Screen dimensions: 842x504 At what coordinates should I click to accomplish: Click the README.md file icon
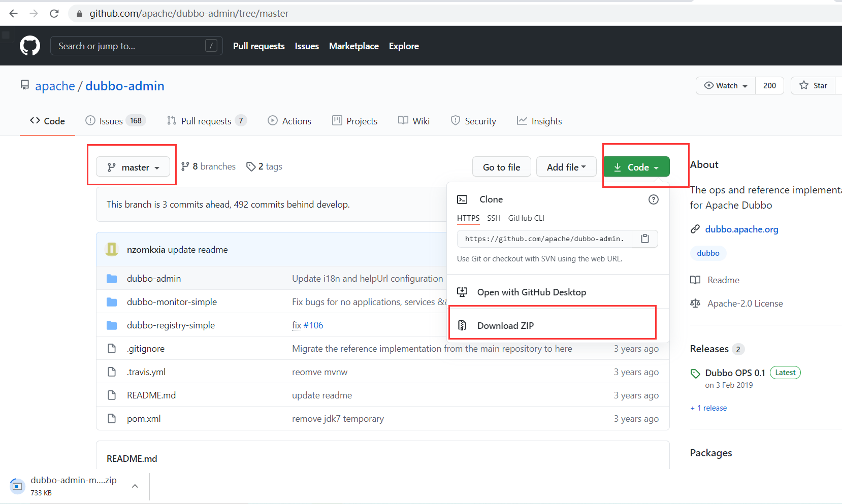(x=112, y=395)
